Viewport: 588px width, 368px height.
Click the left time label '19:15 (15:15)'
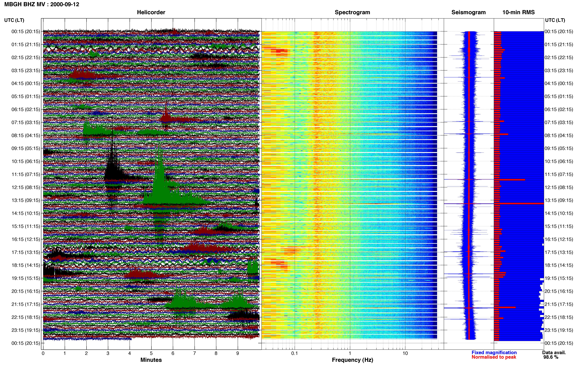click(26, 278)
